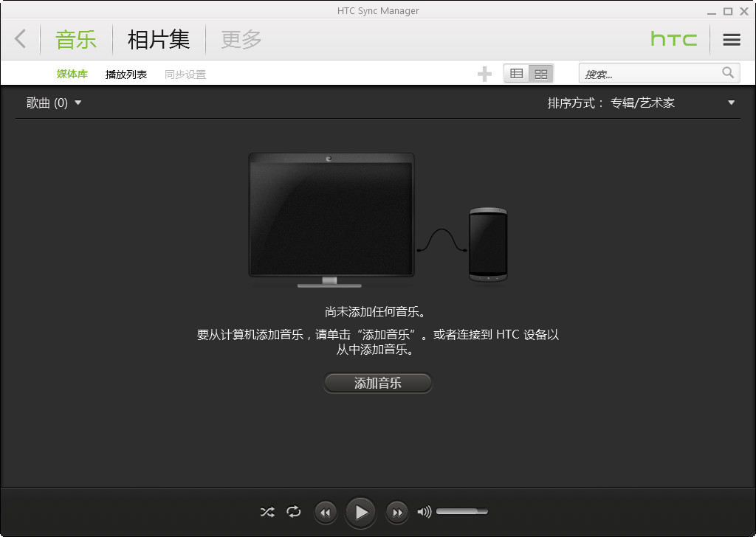Toggle repeat playback
The height and width of the screenshot is (537, 756).
294,511
